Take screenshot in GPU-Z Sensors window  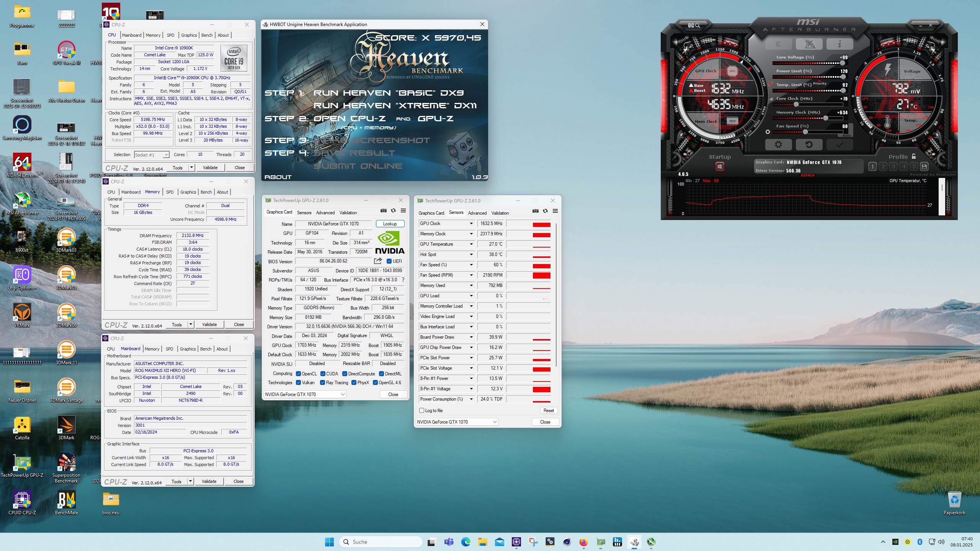click(x=535, y=211)
